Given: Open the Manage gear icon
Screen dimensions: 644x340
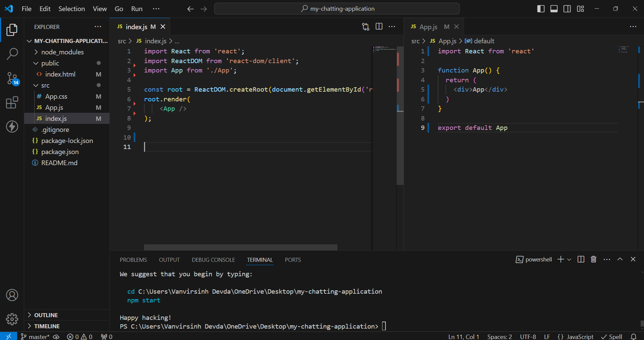Looking at the screenshot, I should point(12,319).
